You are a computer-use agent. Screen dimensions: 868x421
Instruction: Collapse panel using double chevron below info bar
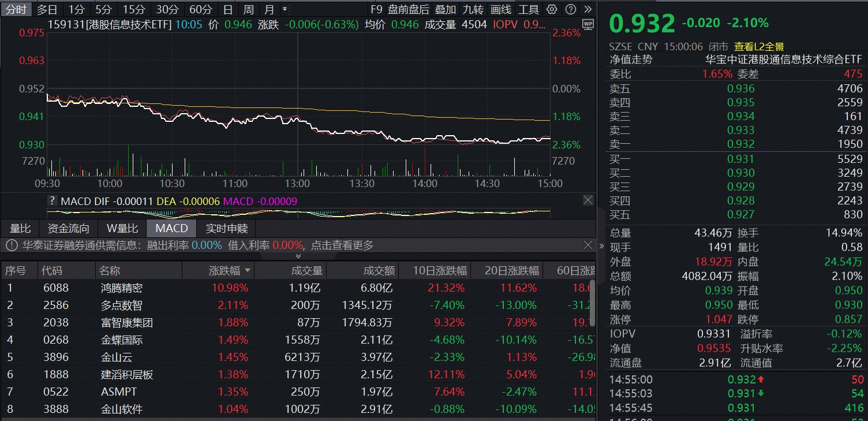click(298, 256)
